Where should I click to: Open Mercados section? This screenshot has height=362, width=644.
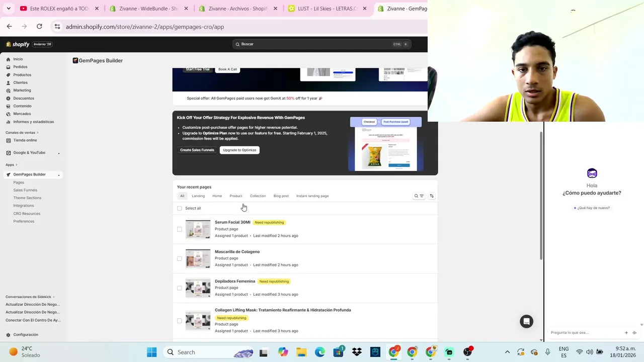[x=22, y=114]
